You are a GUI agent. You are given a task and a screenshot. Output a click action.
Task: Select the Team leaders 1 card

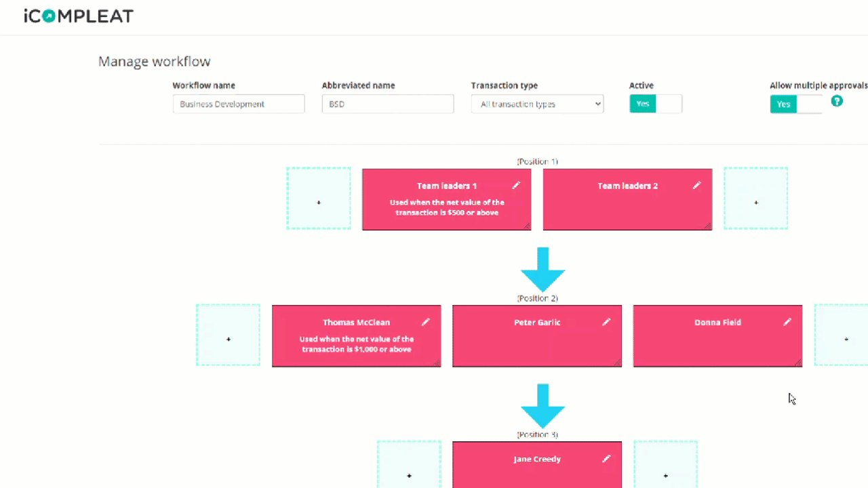click(447, 199)
